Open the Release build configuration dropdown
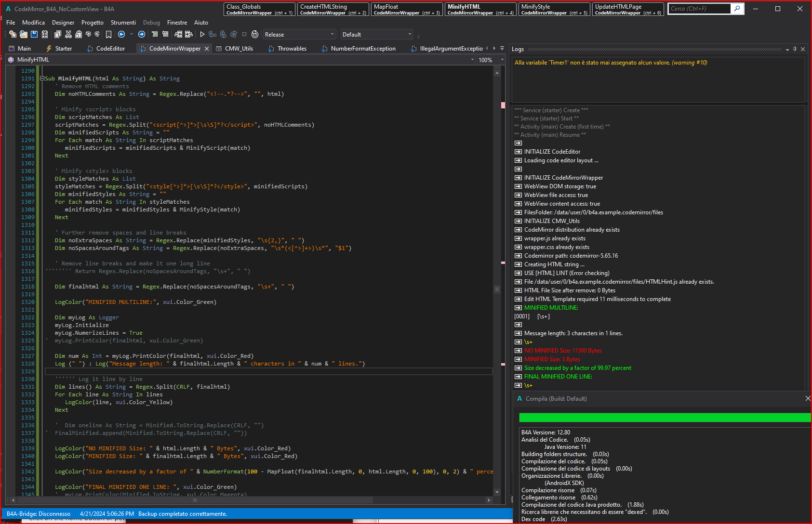 click(x=299, y=34)
